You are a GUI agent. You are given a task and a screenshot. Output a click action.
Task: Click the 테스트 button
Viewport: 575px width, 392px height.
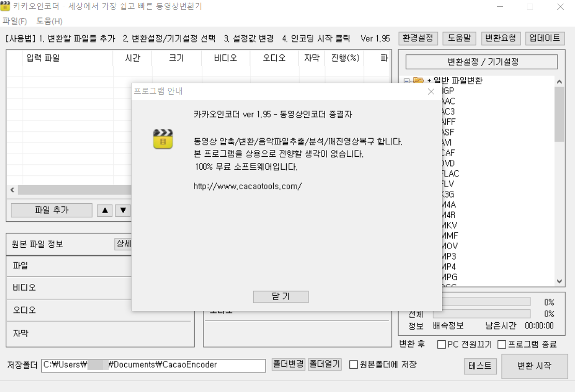point(480,366)
